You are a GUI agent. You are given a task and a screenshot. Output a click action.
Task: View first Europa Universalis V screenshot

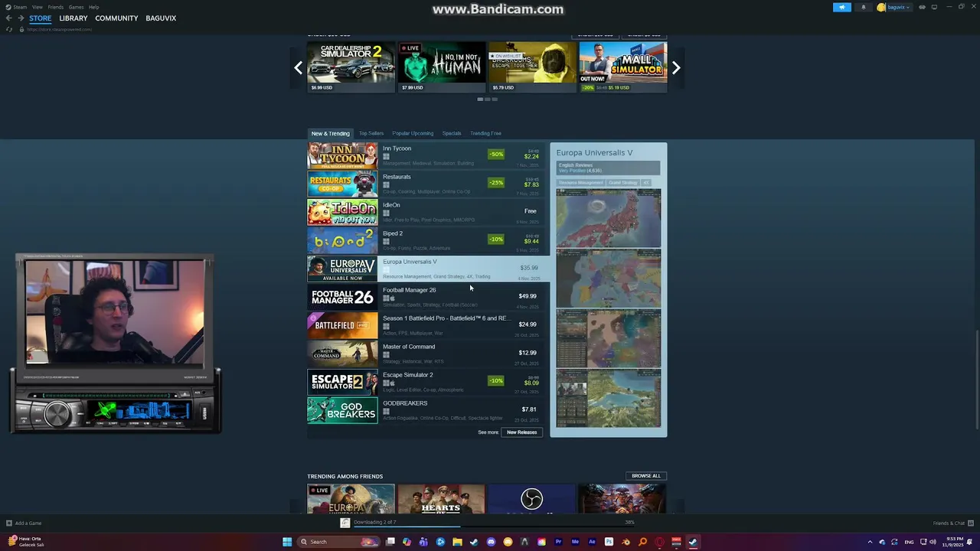(609, 218)
